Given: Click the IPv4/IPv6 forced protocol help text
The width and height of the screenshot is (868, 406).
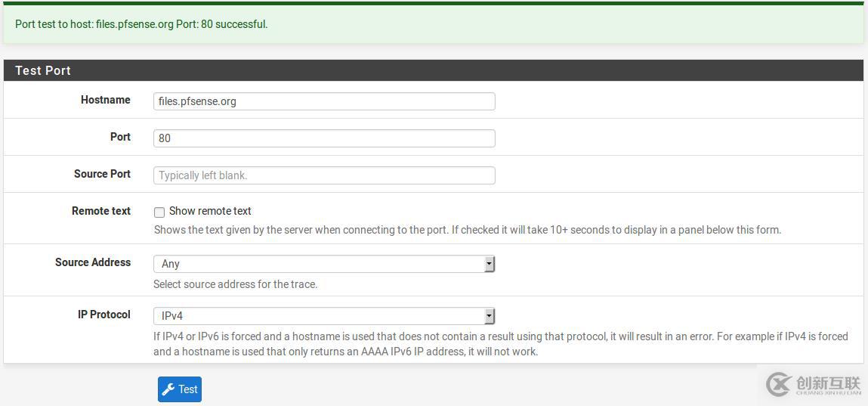Looking at the screenshot, I should (500, 343).
